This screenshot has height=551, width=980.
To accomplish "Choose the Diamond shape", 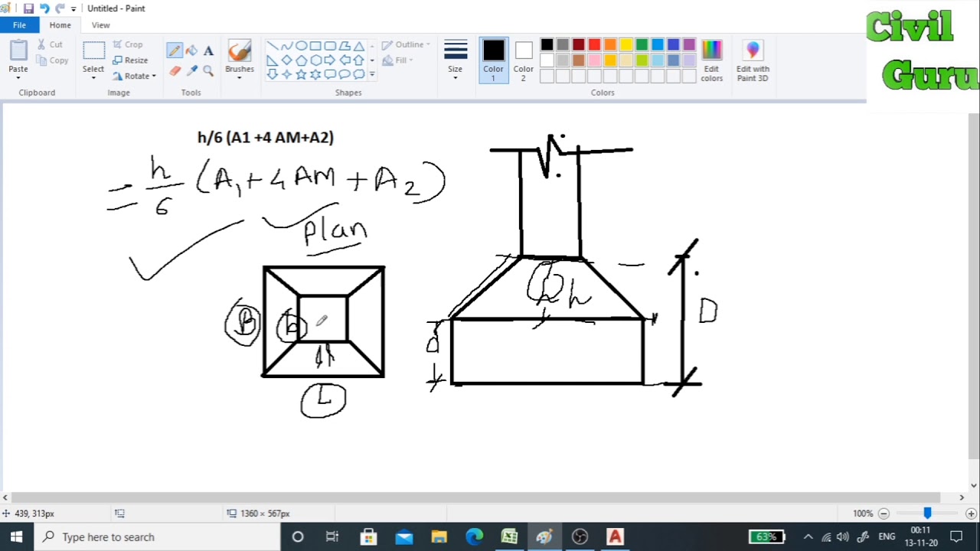I will (x=286, y=60).
